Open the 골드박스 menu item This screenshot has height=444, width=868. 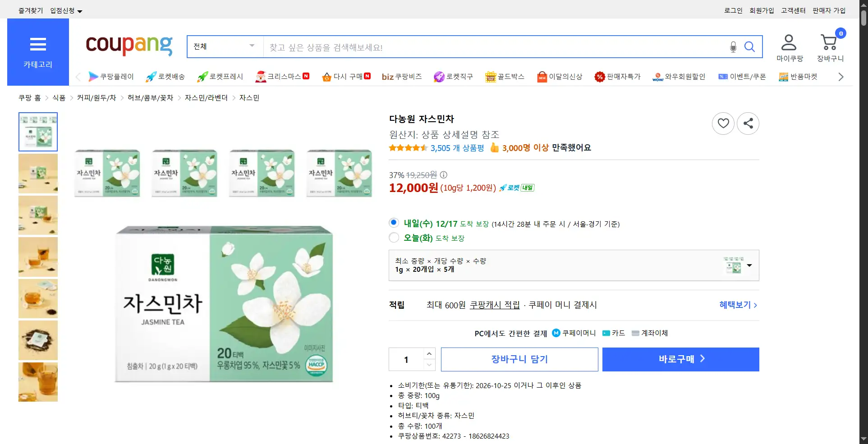point(505,77)
